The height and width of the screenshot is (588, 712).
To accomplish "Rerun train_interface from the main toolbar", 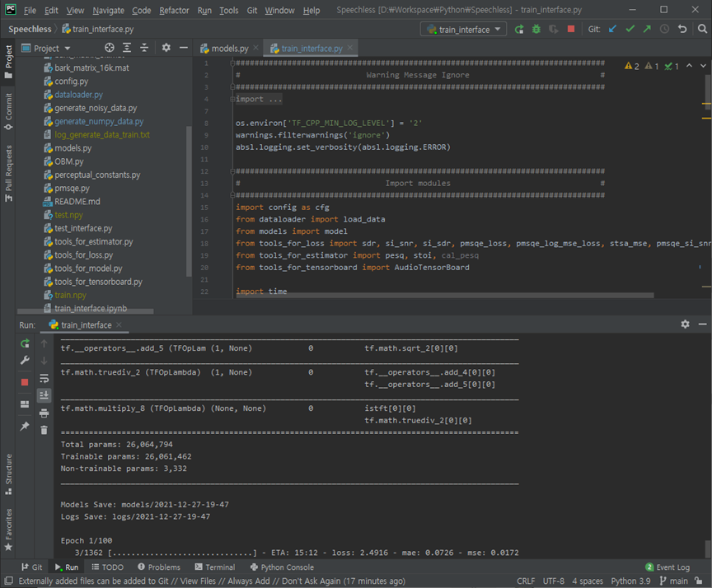I will click(x=519, y=30).
